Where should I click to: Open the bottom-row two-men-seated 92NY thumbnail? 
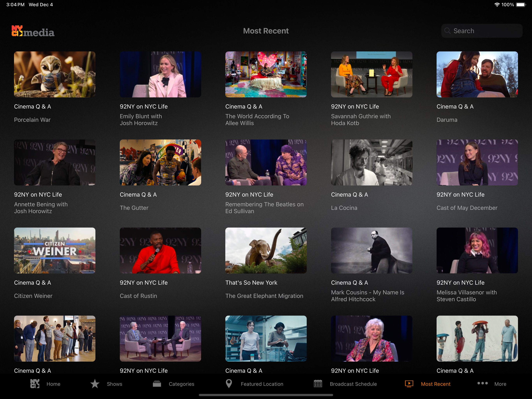[x=160, y=339]
